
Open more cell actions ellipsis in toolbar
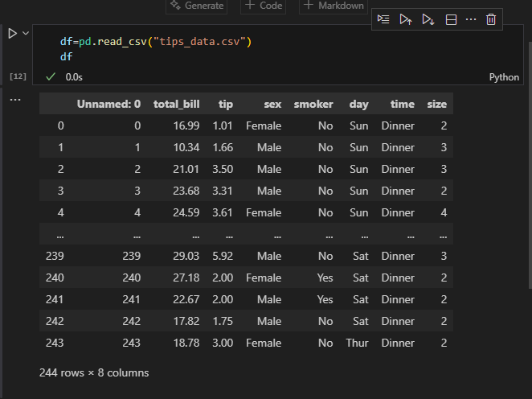click(x=471, y=19)
